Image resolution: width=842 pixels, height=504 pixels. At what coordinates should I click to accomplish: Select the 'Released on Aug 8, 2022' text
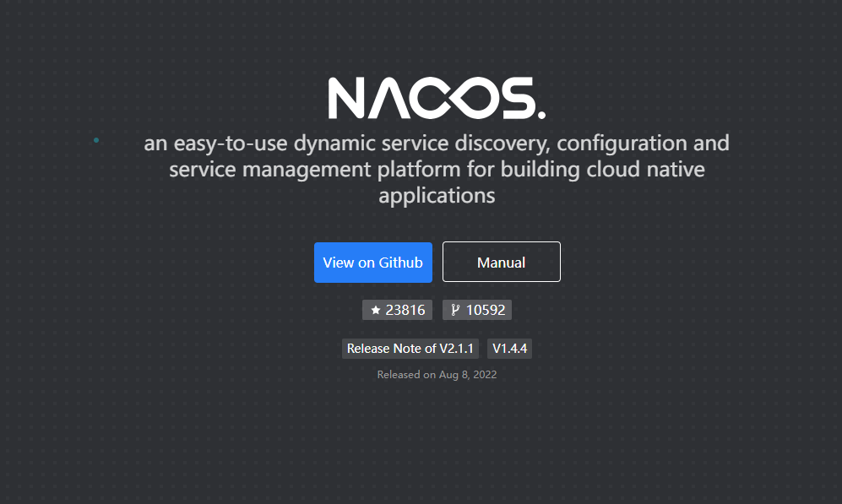pos(437,374)
